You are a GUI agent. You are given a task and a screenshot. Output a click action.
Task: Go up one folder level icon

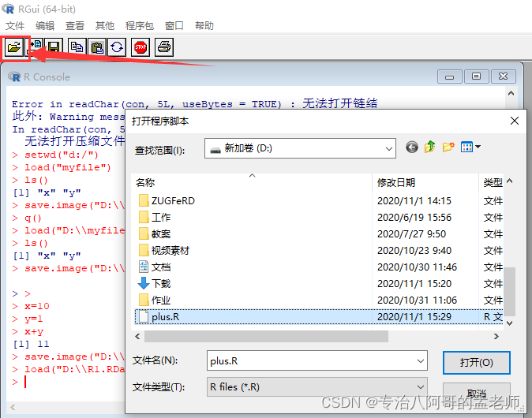(x=430, y=147)
